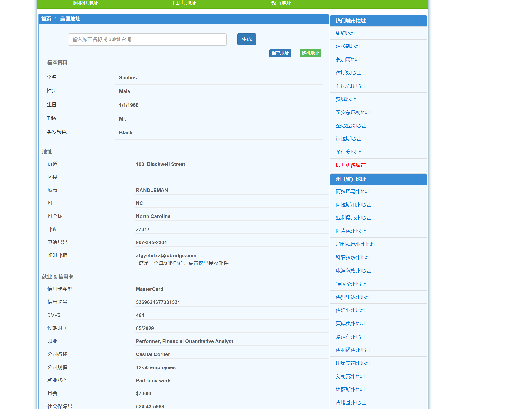
Task: Open 休斯敦地址 link
Action: click(x=347, y=73)
